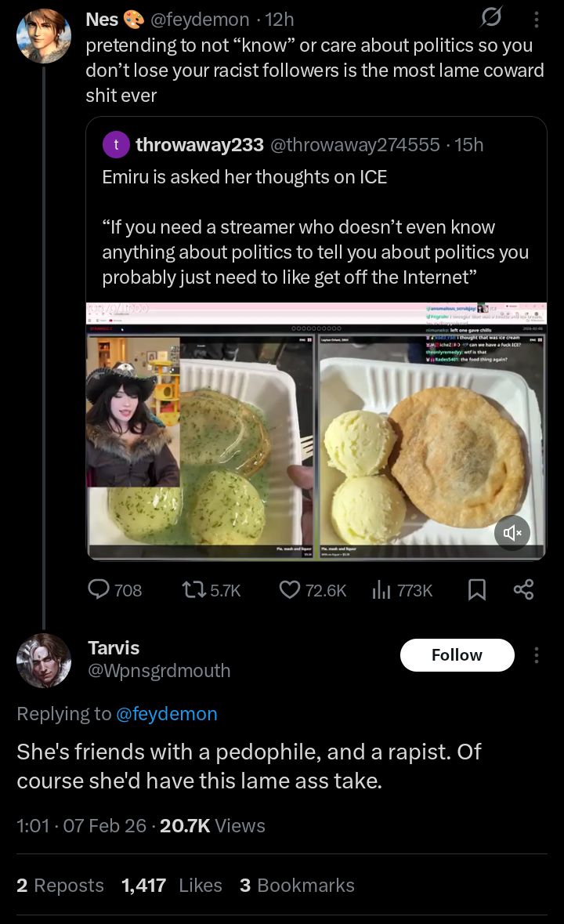The width and height of the screenshot is (564, 924).
Task: Follow Tarvis
Action: (x=457, y=654)
